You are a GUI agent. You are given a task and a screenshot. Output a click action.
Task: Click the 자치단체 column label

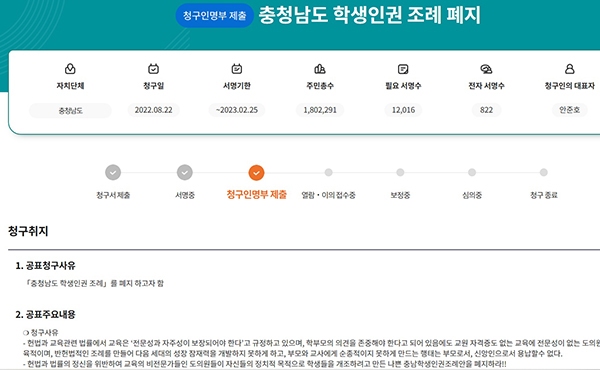(x=70, y=86)
